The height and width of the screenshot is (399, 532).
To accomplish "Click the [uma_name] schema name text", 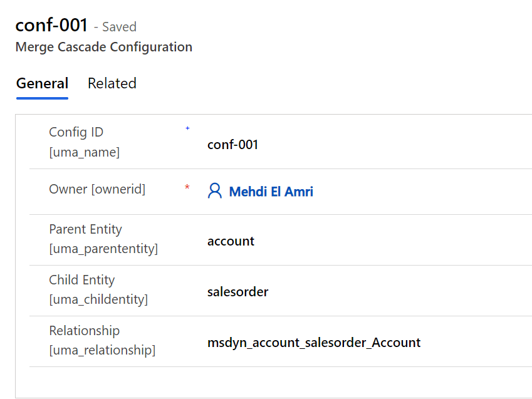I will click(84, 152).
